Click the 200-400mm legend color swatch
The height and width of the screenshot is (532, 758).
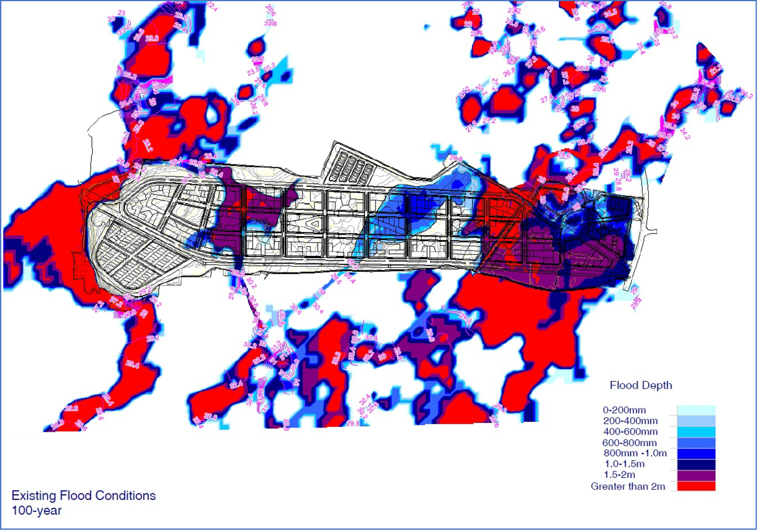pyautogui.click(x=696, y=421)
